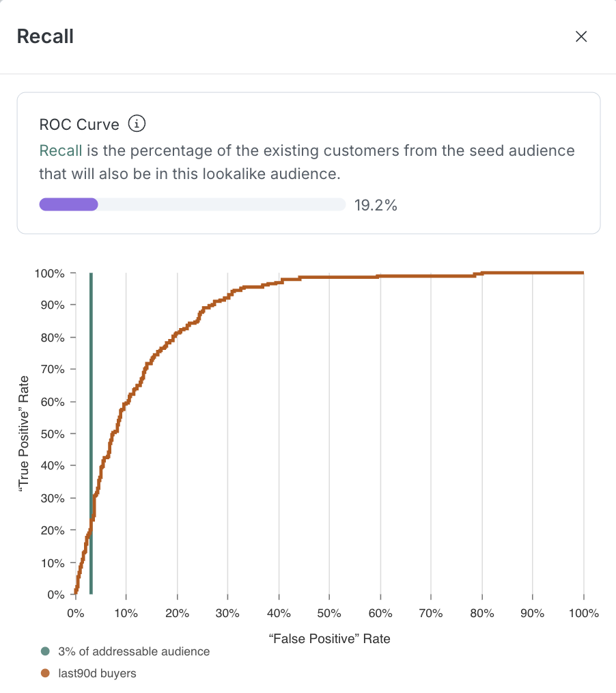Click the purple recall progress bar
Viewport: 616px width, 693px height.
pos(68,204)
